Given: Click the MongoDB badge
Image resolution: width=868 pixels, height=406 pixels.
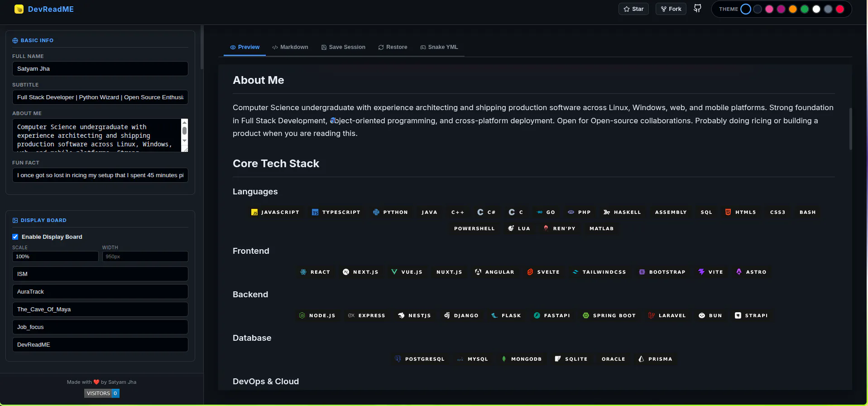Looking at the screenshot, I should click(521, 359).
